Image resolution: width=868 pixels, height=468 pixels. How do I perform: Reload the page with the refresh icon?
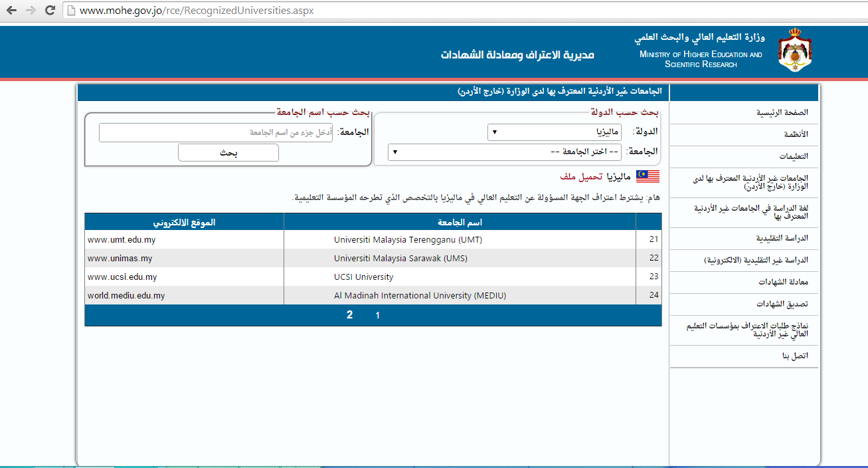tap(50, 11)
